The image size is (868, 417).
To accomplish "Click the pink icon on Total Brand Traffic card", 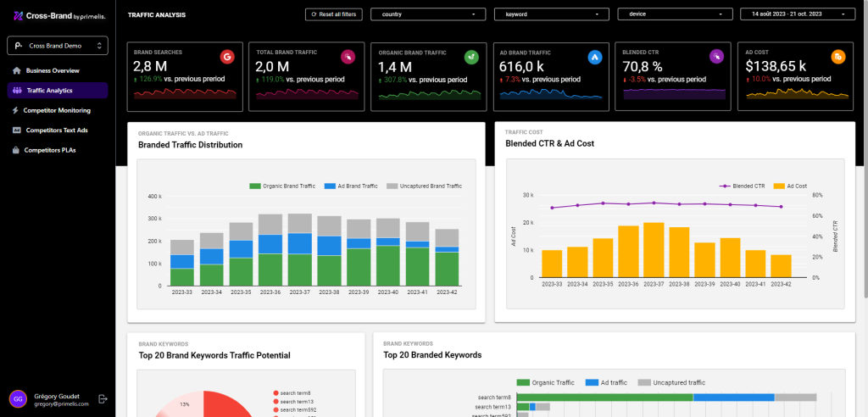I will [x=348, y=57].
